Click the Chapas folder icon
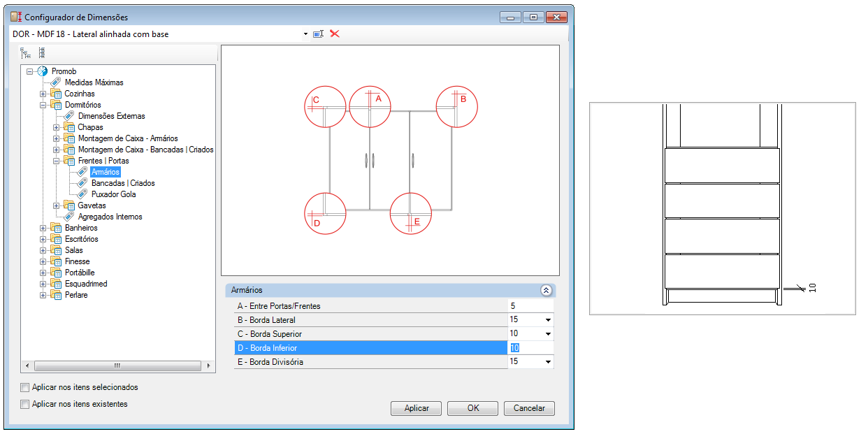The height and width of the screenshot is (434, 868). (x=70, y=127)
